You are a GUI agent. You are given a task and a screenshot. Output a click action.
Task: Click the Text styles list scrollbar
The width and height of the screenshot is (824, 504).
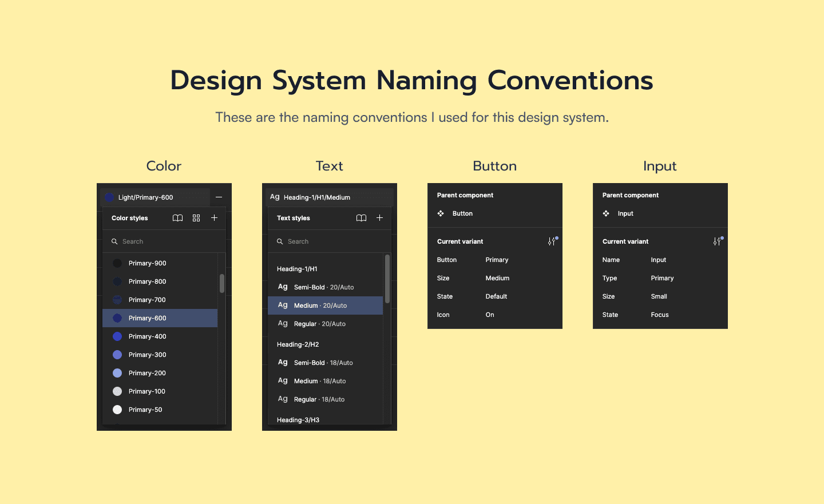click(387, 279)
